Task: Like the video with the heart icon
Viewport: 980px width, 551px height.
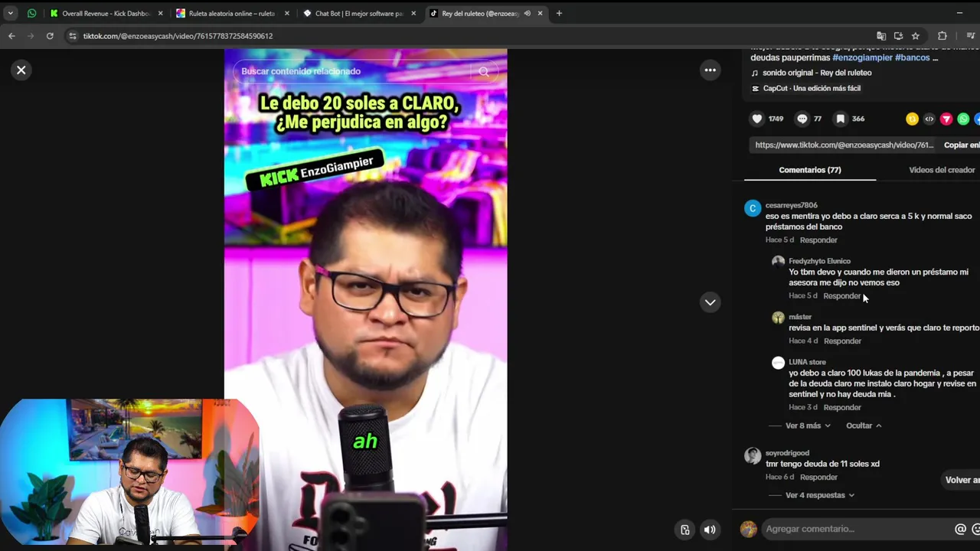Action: [757, 119]
